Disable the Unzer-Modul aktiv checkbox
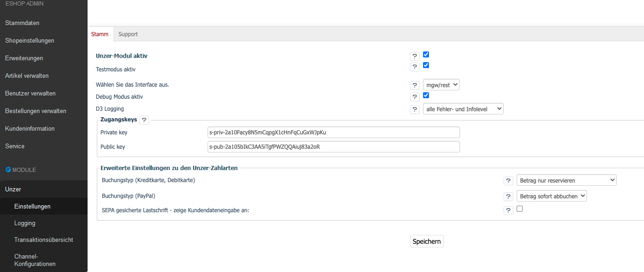Image resolution: width=644 pixels, height=272 pixels. click(x=426, y=54)
